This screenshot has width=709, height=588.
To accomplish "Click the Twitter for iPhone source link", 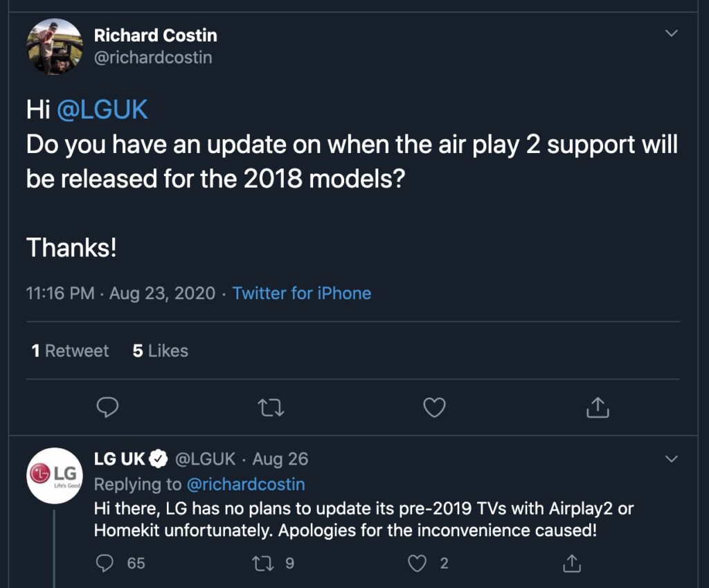I will 302,293.
